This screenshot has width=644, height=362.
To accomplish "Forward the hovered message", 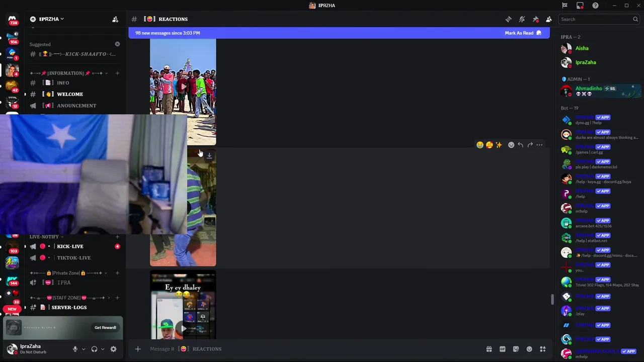I will coord(530,145).
